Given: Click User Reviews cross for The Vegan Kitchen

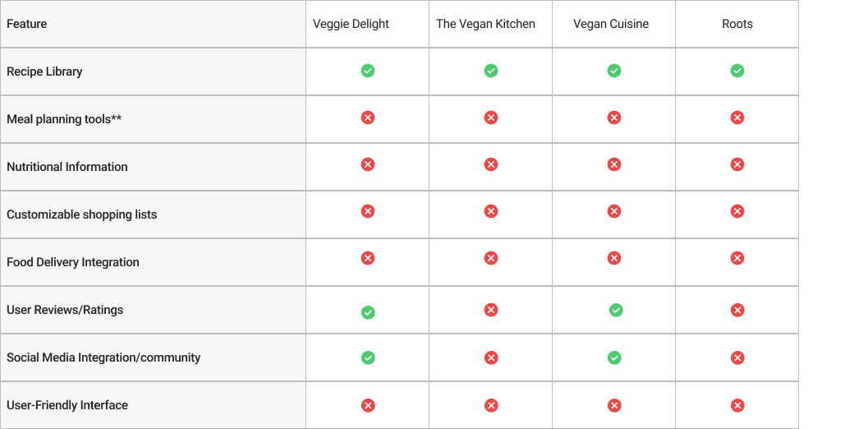Looking at the screenshot, I should pyautogui.click(x=490, y=310).
